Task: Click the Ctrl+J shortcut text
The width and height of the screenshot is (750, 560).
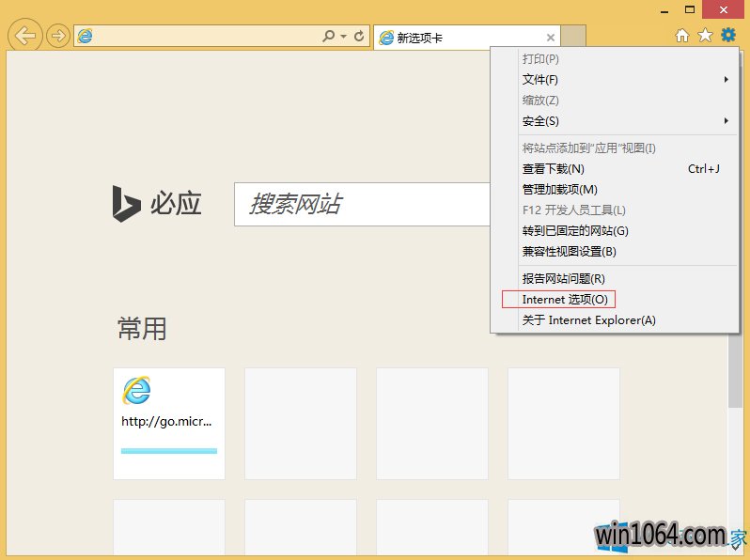Action: pos(704,169)
